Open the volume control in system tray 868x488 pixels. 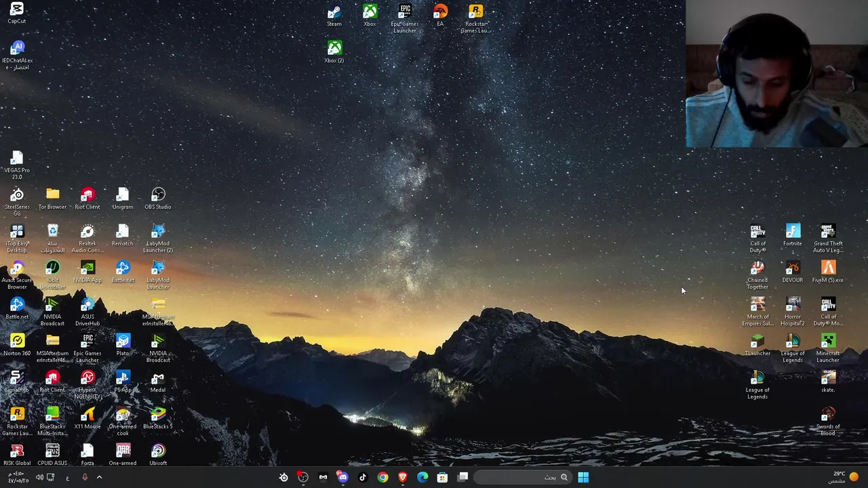39,477
